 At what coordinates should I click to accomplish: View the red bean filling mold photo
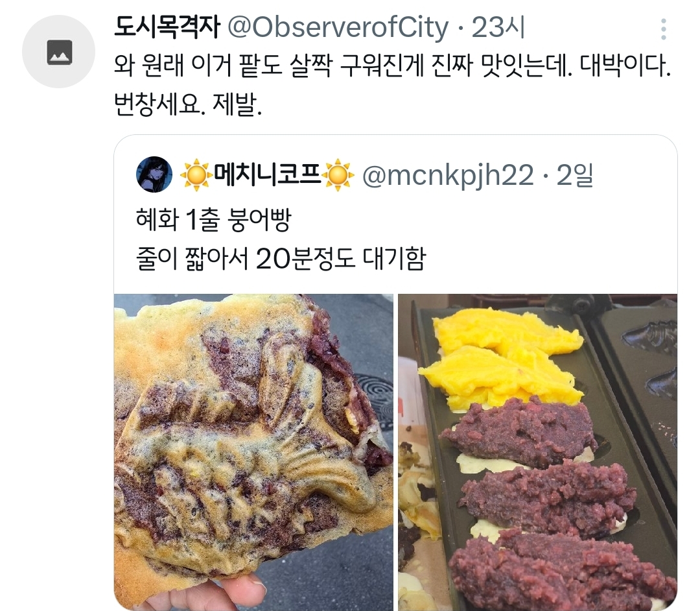(537, 452)
